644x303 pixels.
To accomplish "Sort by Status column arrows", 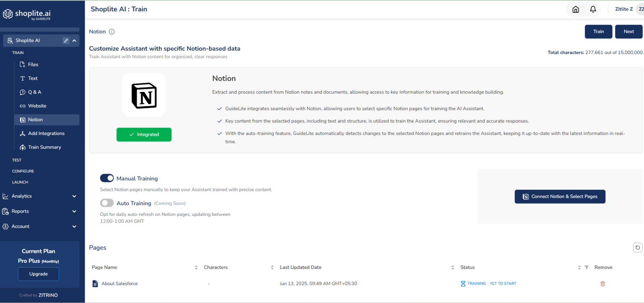I will pos(579,268).
